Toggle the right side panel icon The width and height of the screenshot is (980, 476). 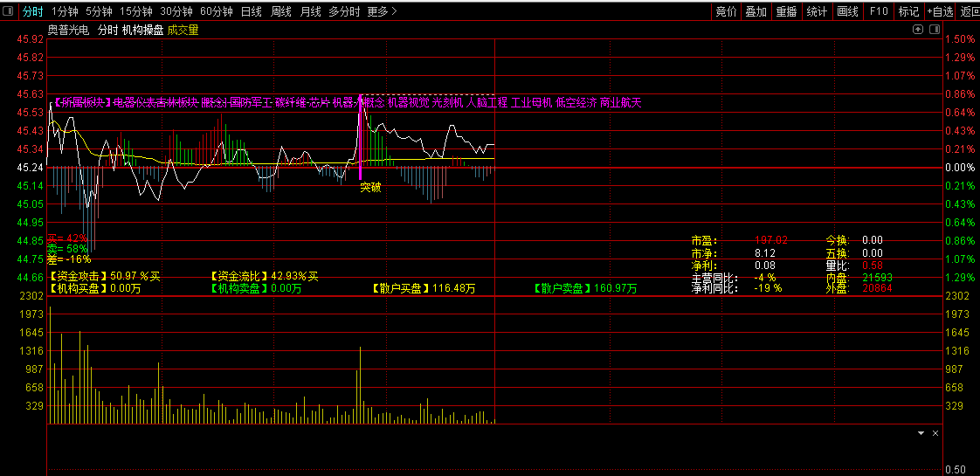click(935, 30)
